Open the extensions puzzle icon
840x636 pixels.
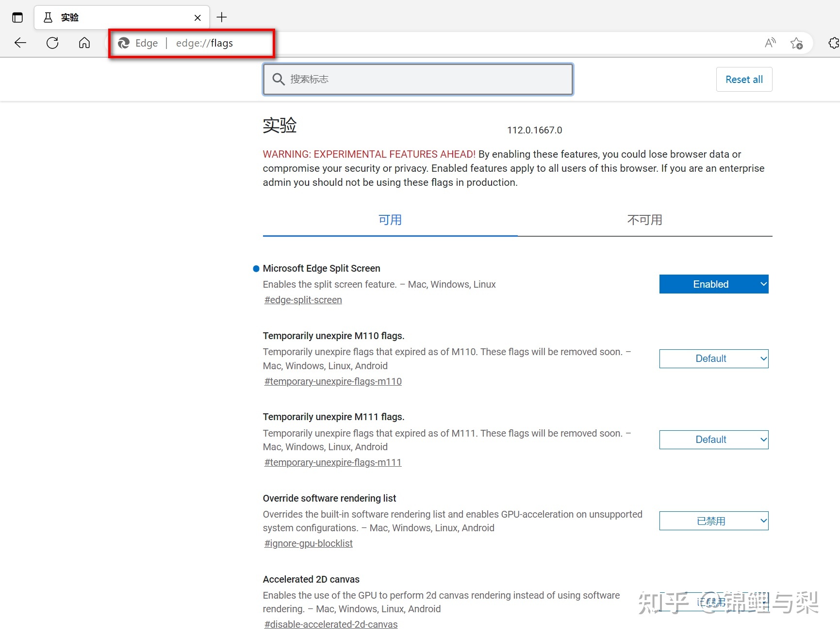pos(834,43)
